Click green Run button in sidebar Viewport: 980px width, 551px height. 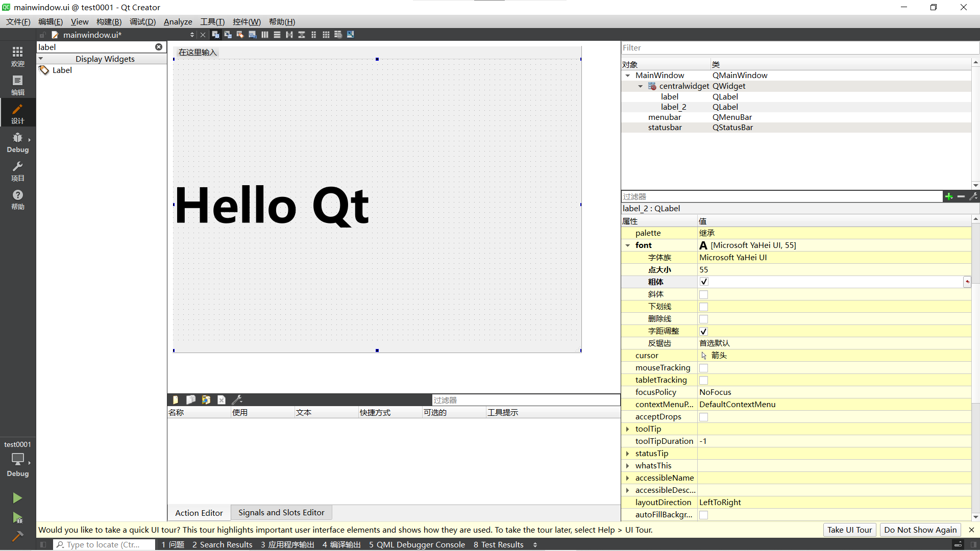pyautogui.click(x=17, y=497)
